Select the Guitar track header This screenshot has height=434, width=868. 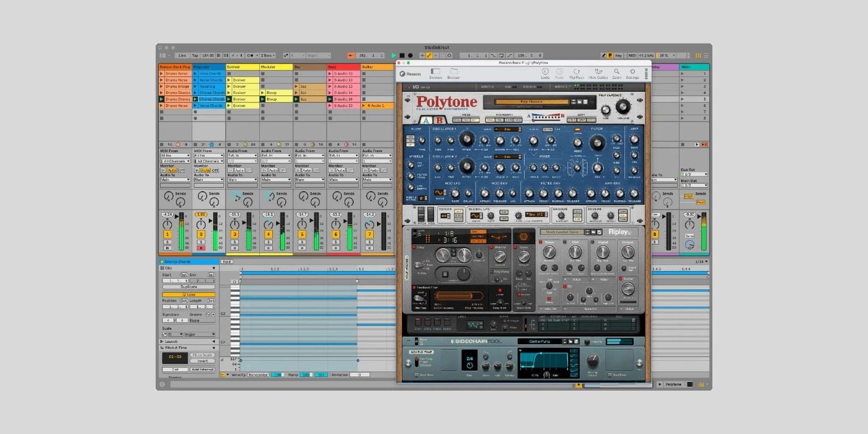[377, 66]
